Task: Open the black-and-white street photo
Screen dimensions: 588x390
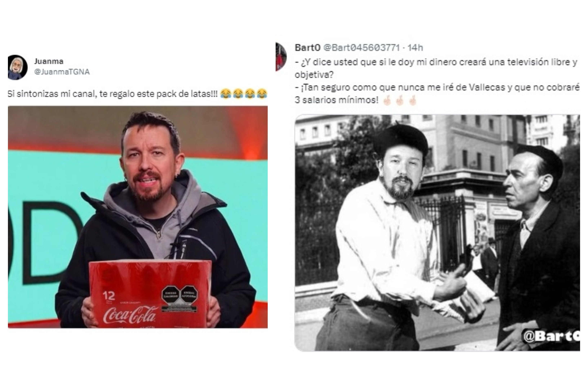Action: click(437, 233)
